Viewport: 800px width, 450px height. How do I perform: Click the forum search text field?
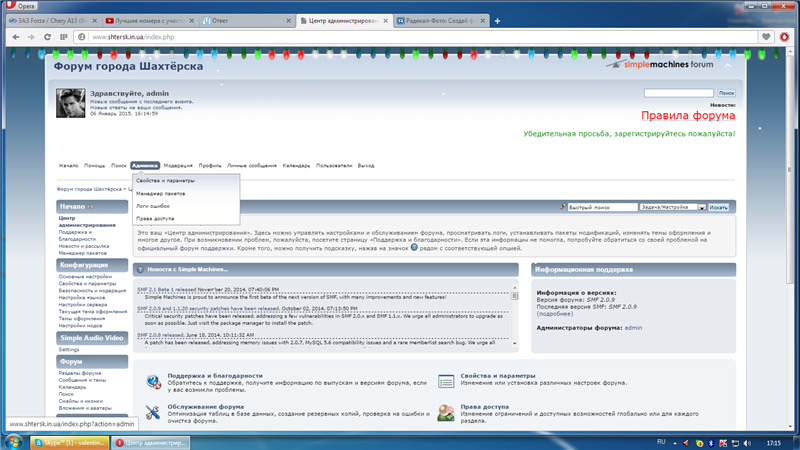click(679, 93)
